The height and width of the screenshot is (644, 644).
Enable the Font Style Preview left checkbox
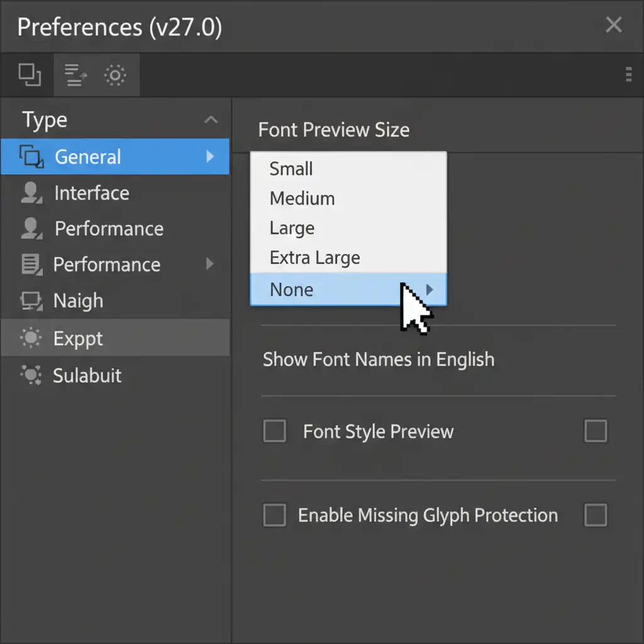[x=274, y=431]
